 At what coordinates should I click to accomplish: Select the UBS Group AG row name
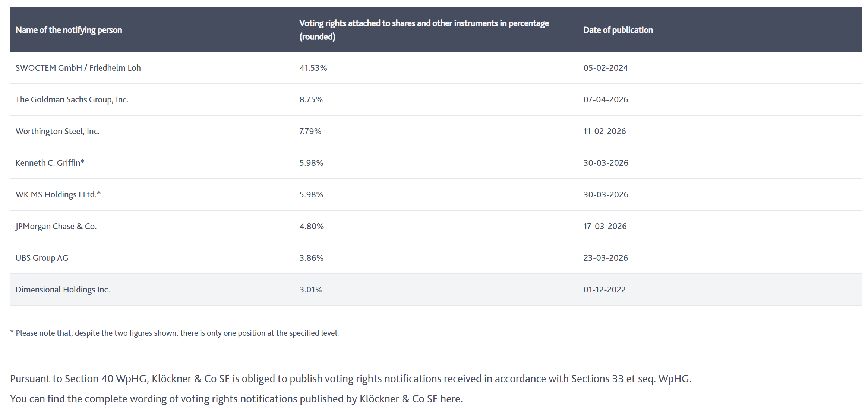[42, 258]
